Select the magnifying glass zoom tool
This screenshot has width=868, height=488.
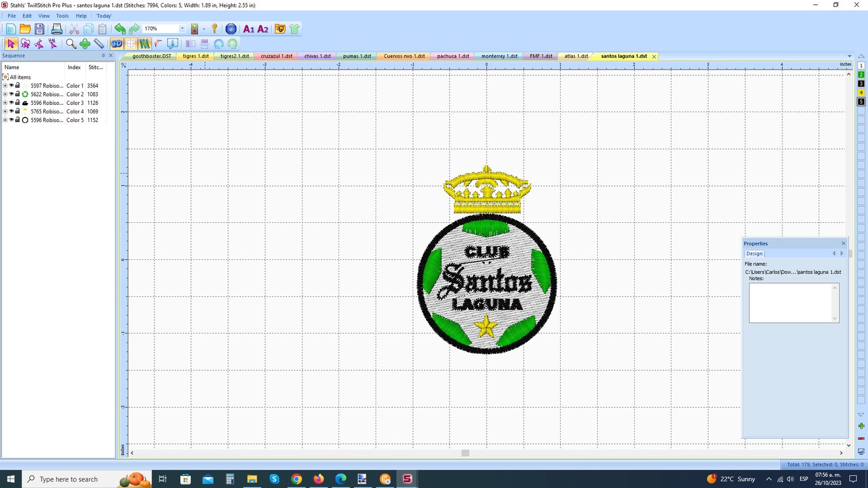tap(71, 43)
